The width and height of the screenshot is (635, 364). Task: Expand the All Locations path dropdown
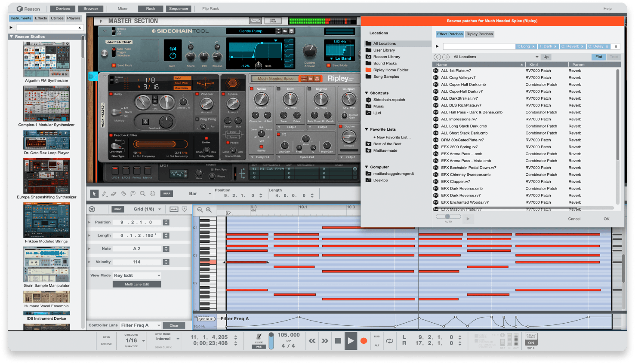(x=495, y=57)
